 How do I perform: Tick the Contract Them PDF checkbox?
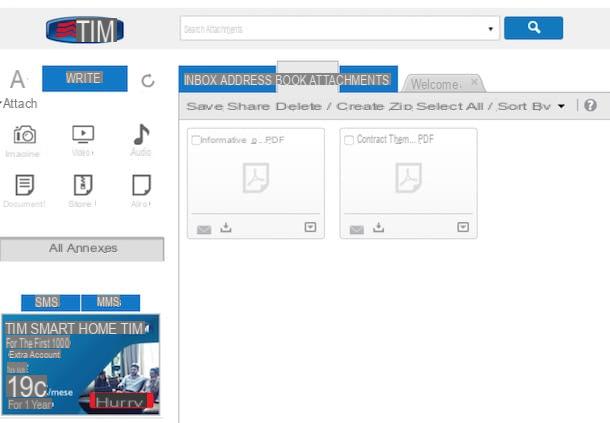(x=349, y=140)
